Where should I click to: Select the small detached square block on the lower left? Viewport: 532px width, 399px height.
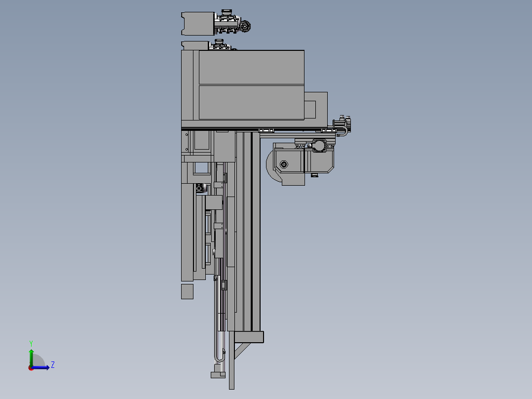(x=187, y=292)
